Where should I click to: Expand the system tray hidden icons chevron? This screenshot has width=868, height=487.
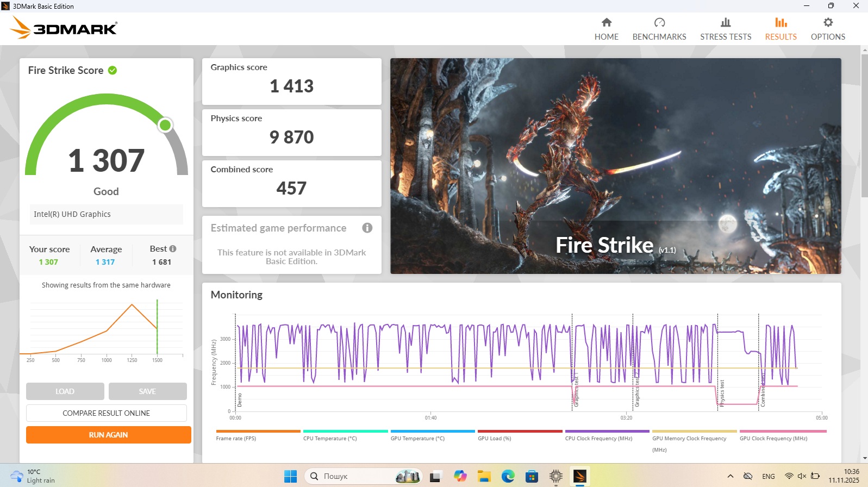coord(730,476)
